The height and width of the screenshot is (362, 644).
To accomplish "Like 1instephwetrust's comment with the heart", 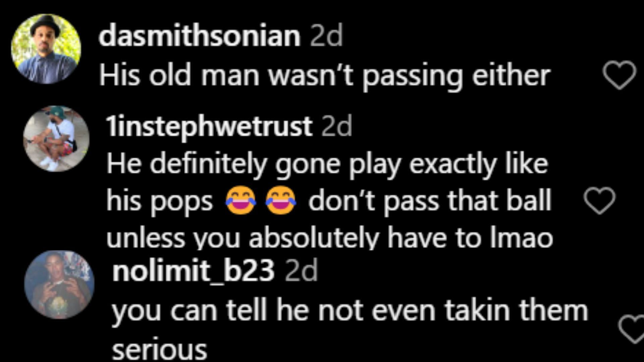I will [x=600, y=201].
